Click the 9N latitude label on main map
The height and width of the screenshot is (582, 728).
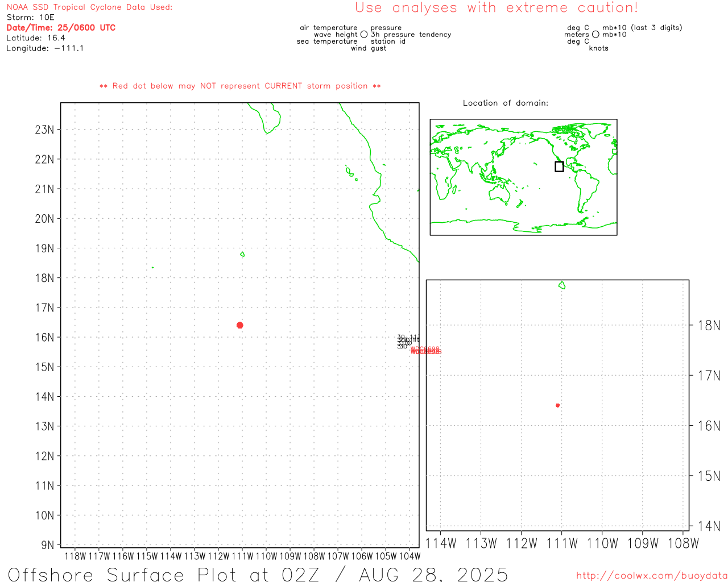48,545
